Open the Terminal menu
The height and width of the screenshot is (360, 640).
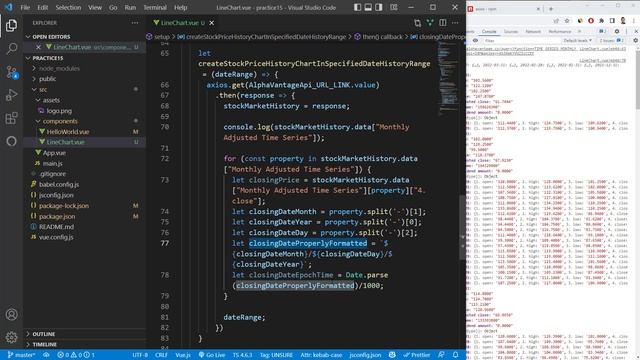pyautogui.click(x=155, y=7)
